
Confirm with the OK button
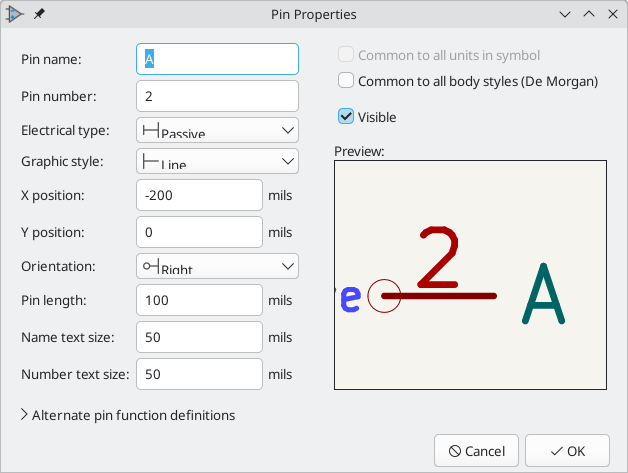[568, 451]
